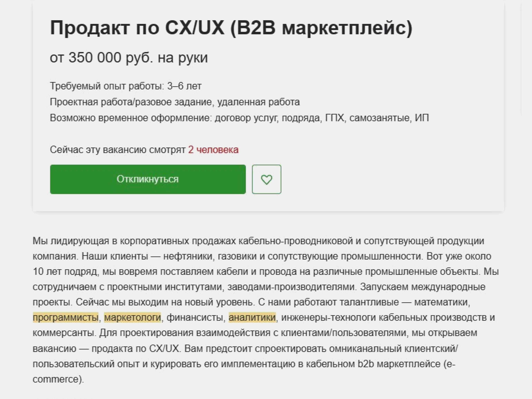Screen dimensions: 532x399
Task: Add vacancy to favorites with heart icon
Action: [267, 179]
